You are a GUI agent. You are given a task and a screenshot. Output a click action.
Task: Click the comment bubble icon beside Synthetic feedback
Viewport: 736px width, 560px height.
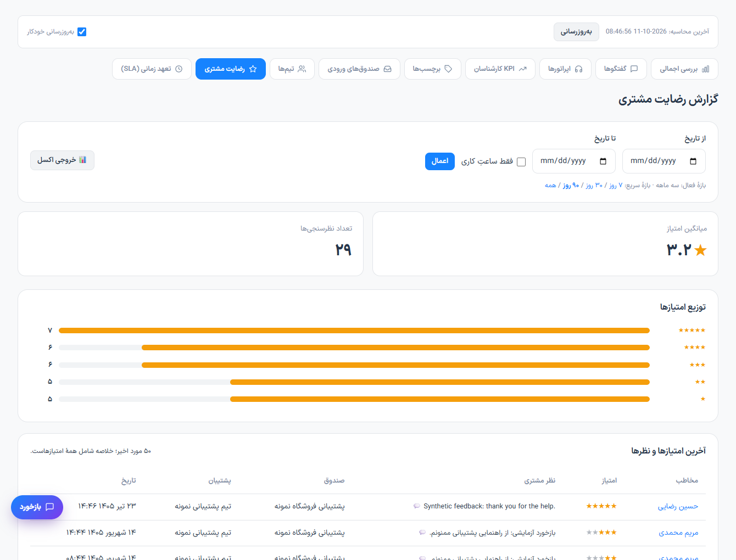[417, 506]
